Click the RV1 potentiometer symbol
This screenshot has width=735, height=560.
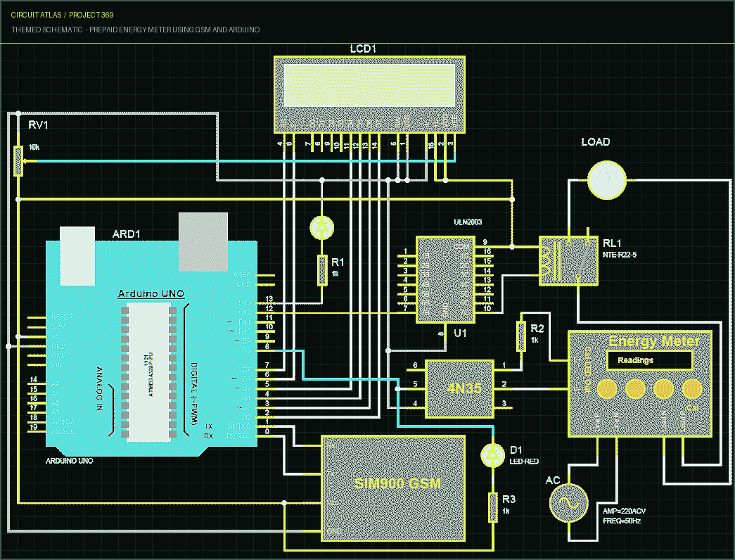click(18, 161)
